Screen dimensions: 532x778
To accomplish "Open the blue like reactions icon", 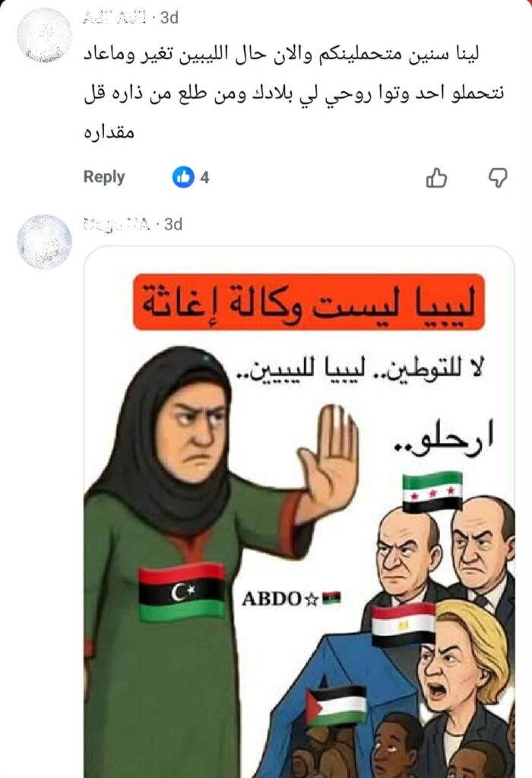I will click(183, 176).
